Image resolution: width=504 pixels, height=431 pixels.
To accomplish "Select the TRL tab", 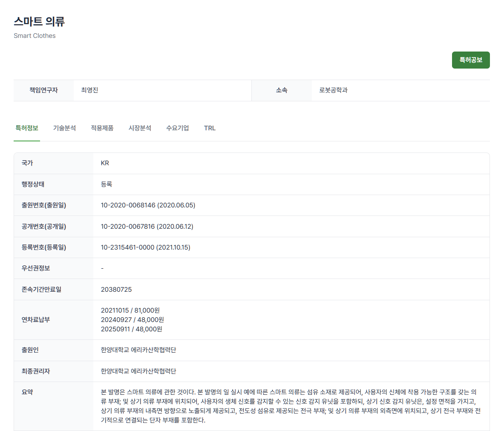I will [x=209, y=128].
